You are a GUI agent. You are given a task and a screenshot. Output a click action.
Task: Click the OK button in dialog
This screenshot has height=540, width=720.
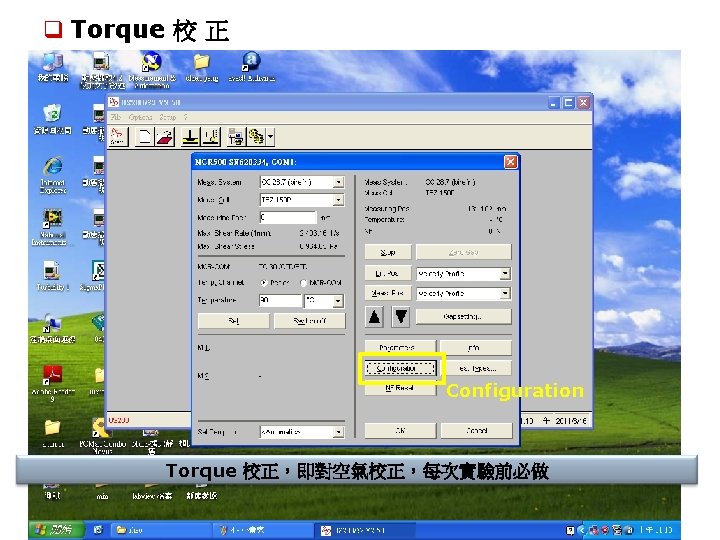pos(400,431)
